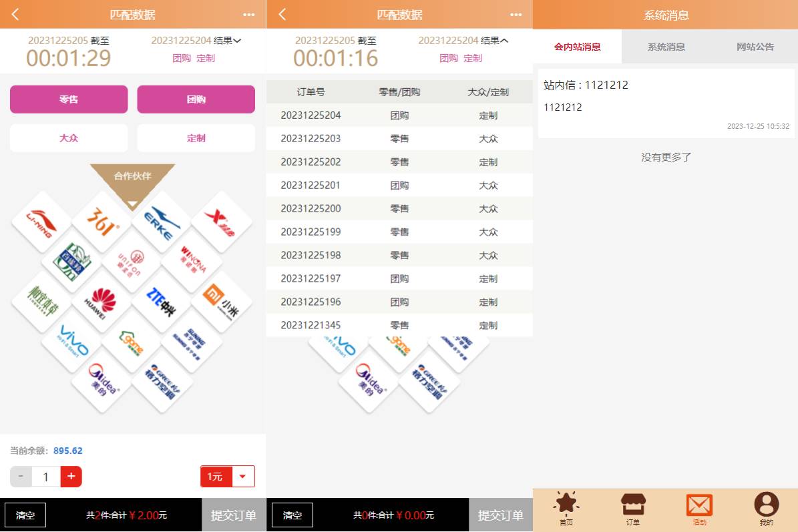Open the 1元 amount dropdown arrow
Viewport: 798px width, 532px height.
[242, 477]
